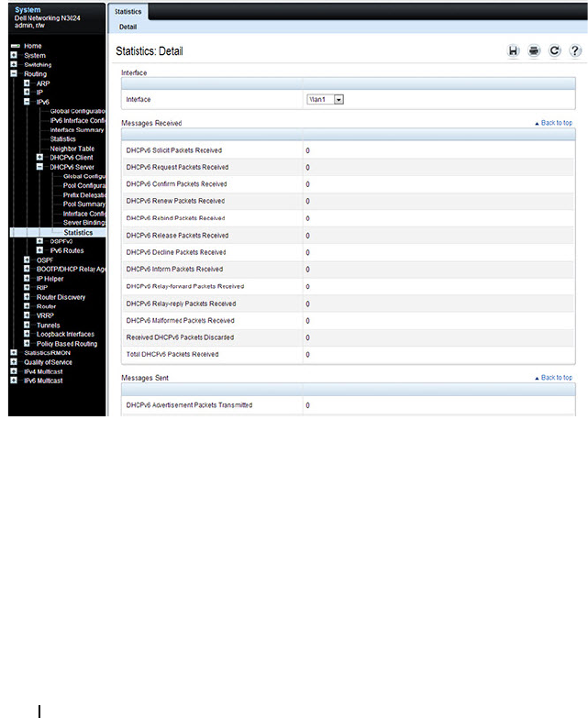Click the Received DHCPv6 Packets Discarded label

click(180, 337)
